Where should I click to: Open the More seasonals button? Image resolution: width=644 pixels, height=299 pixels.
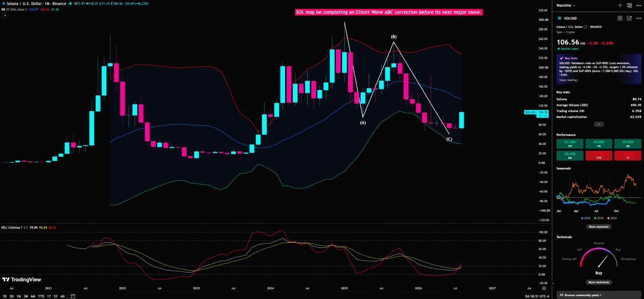[x=599, y=227]
